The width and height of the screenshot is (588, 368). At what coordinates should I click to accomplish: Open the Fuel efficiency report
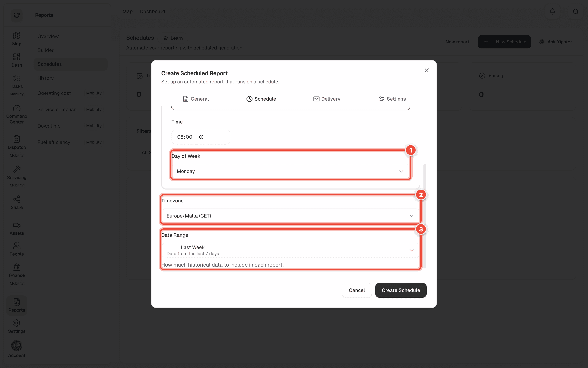(x=70, y=142)
